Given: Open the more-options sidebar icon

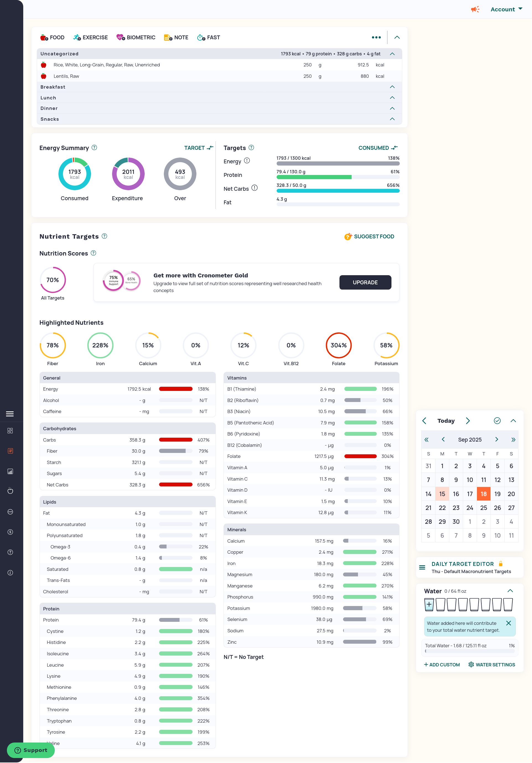Looking at the screenshot, I should click(10, 512).
